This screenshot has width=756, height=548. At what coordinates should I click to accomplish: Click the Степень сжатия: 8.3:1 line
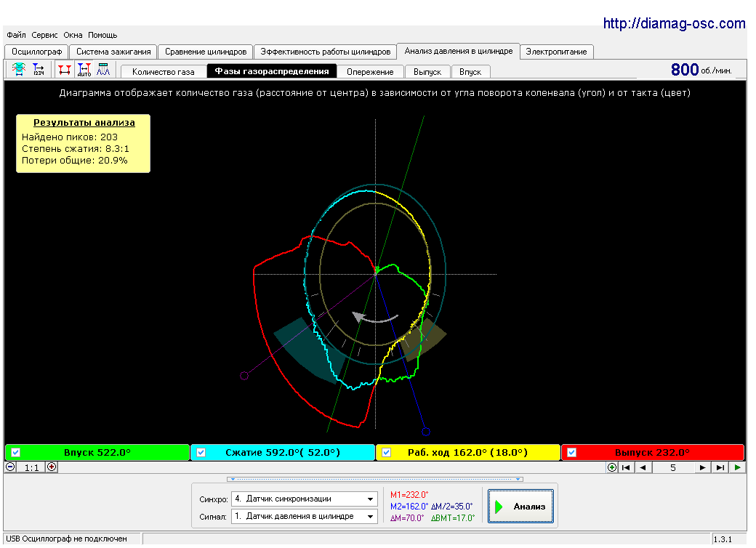[x=76, y=148]
